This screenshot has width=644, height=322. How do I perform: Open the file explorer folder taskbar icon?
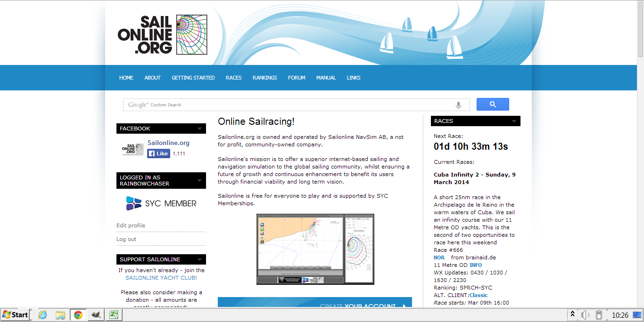[60, 315]
